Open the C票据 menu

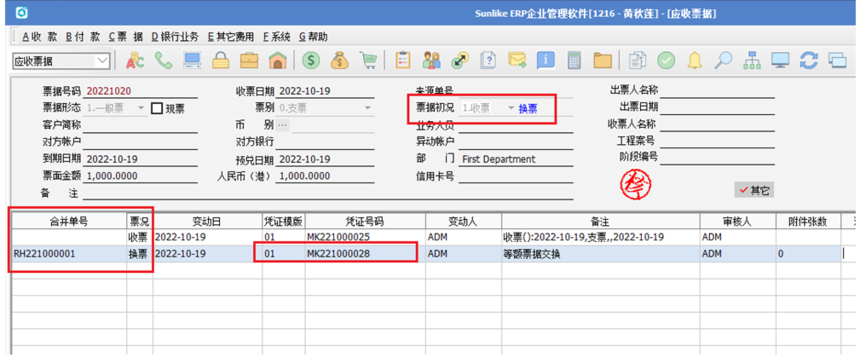[126, 37]
